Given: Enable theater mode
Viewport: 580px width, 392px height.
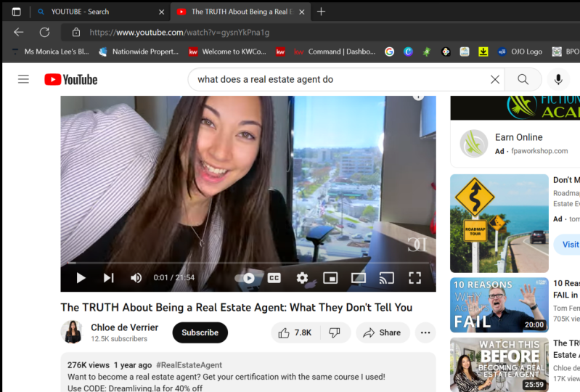Looking at the screenshot, I should (x=359, y=278).
